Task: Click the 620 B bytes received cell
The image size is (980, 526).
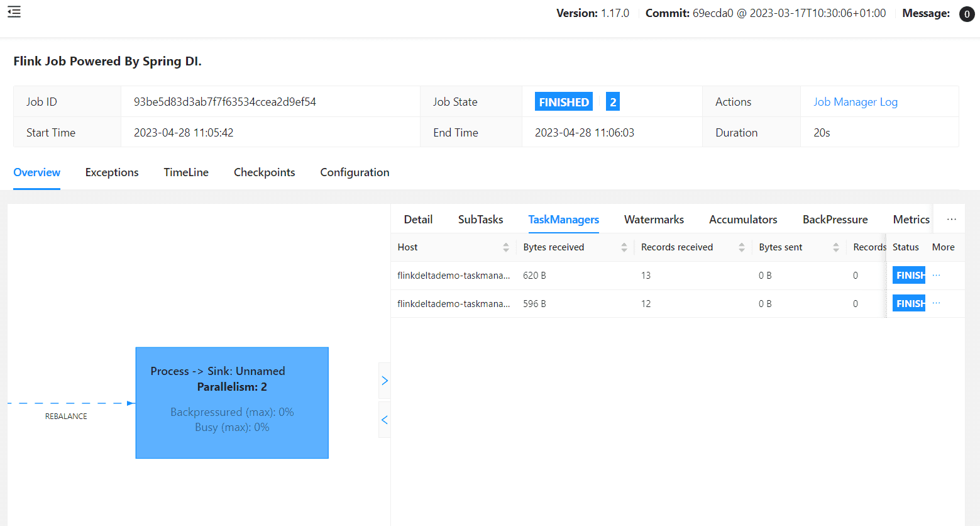Action: click(x=534, y=276)
